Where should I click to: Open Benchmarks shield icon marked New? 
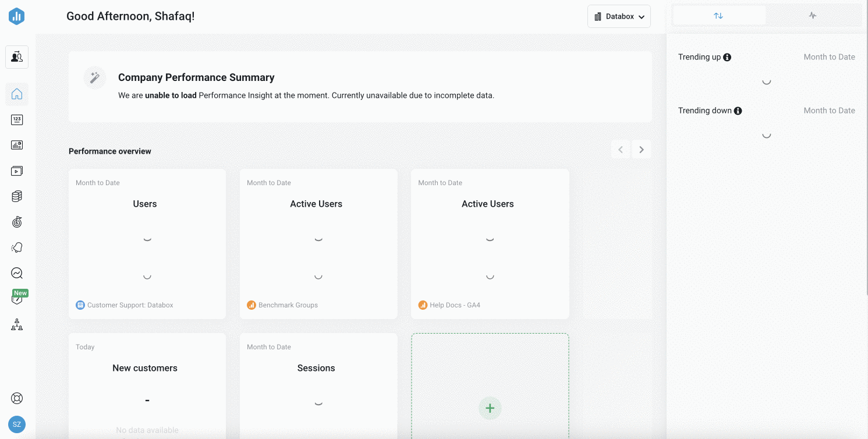point(17,299)
